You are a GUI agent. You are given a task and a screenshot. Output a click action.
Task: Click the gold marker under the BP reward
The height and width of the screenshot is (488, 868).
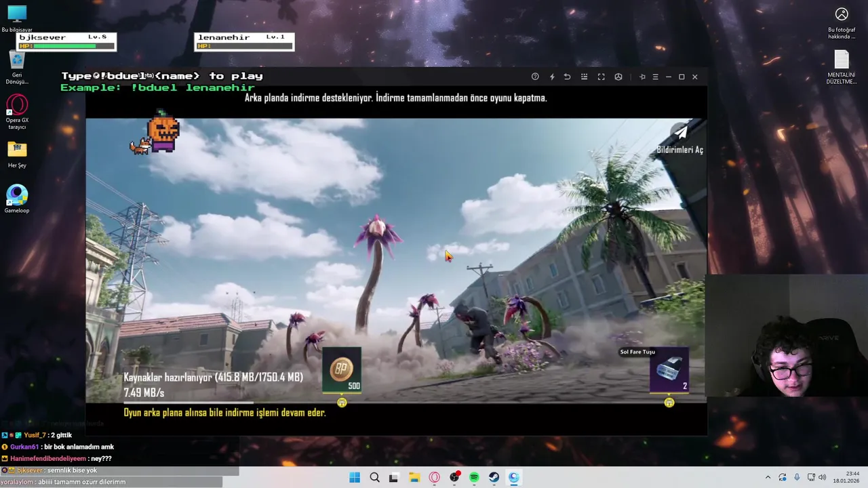coord(342,403)
